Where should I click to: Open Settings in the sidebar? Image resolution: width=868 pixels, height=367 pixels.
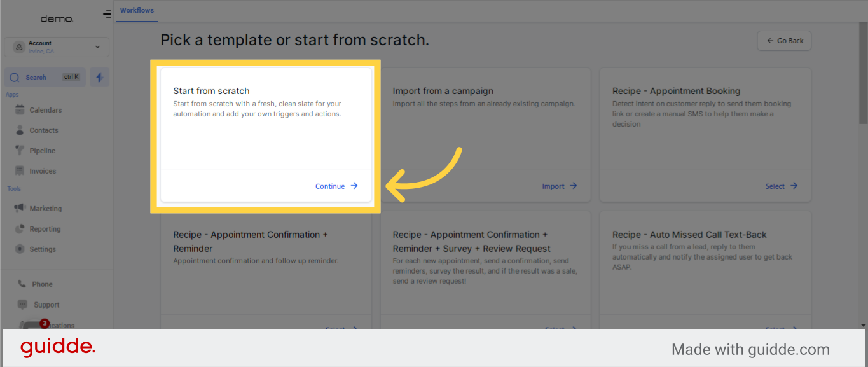[36, 249]
